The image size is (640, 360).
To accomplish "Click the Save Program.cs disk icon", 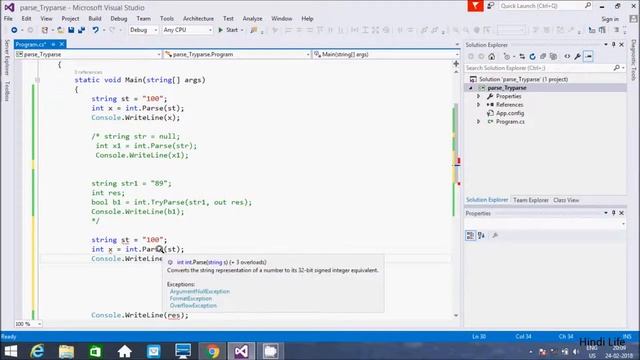I will click(x=71, y=30).
